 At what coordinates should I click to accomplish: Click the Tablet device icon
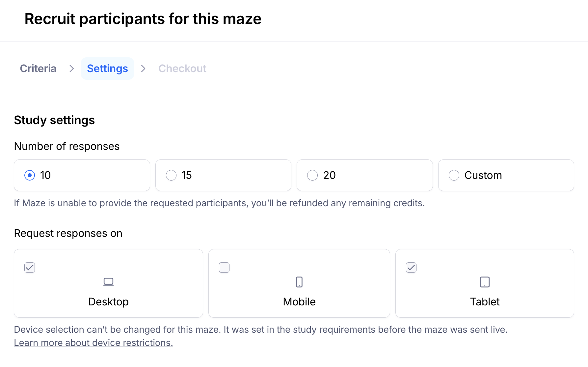[x=485, y=282]
